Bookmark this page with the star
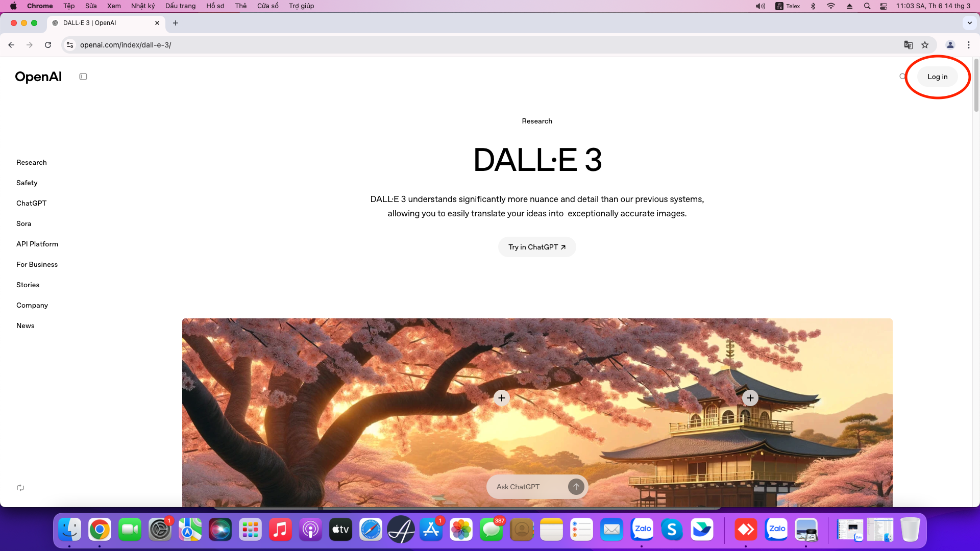 (925, 45)
